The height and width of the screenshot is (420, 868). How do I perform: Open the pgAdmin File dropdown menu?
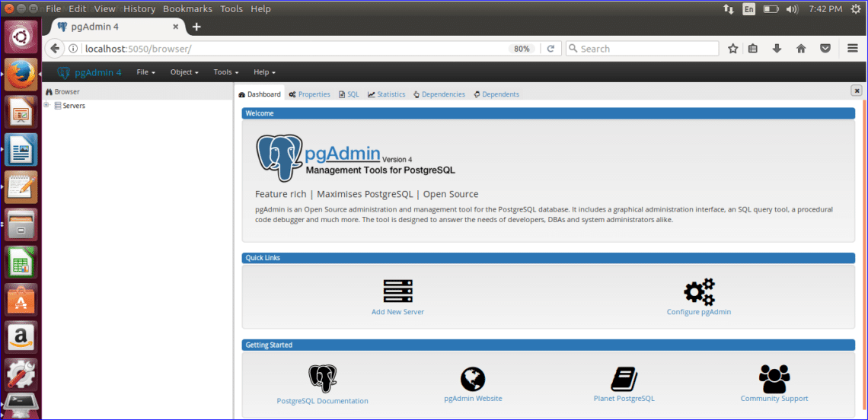point(145,72)
